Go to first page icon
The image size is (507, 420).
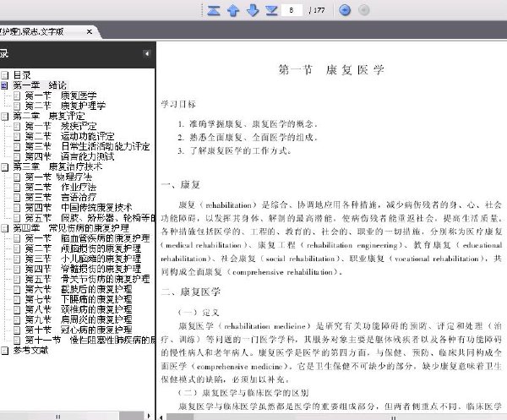click(x=214, y=10)
